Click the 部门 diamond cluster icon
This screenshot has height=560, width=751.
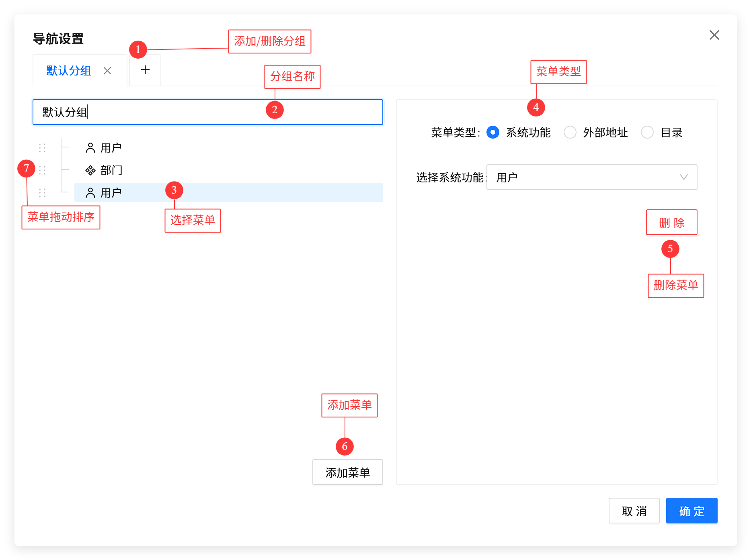(90, 170)
